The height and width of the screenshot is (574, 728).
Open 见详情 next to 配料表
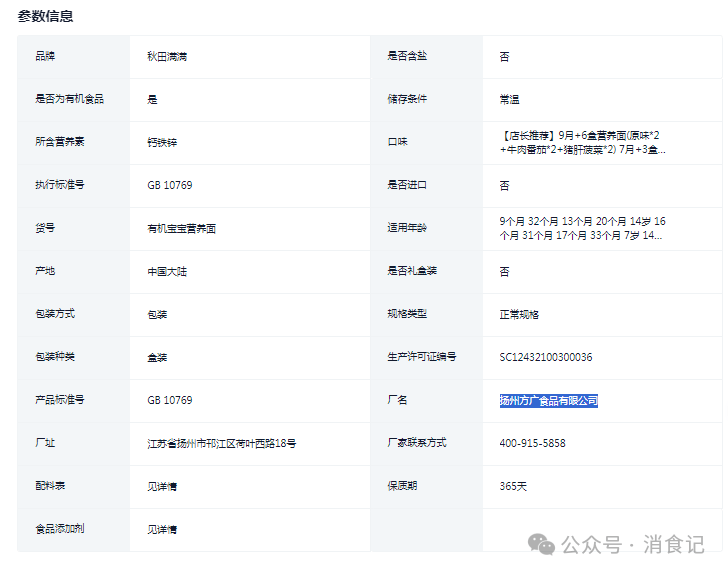pos(162,487)
